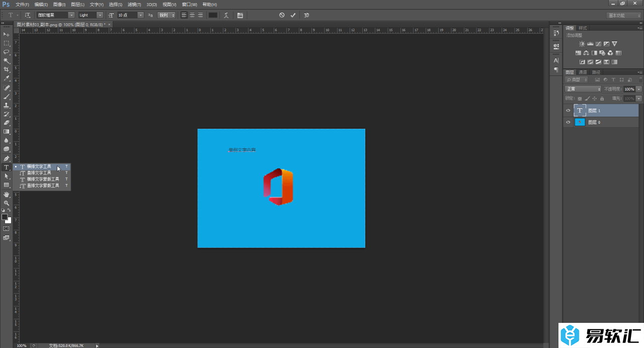
Task: Toggle left text alignment
Action: 184,15
